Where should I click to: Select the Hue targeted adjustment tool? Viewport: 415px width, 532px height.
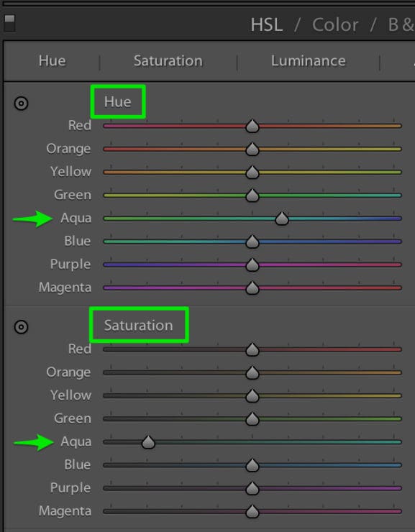pos(21,104)
